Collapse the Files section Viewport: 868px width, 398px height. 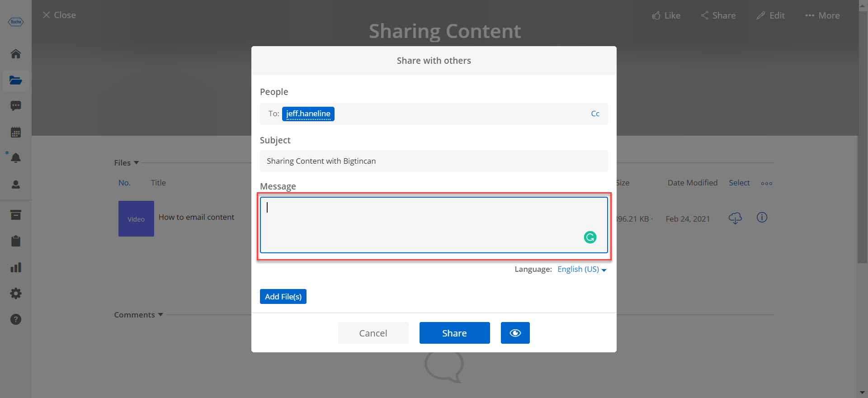coord(127,163)
